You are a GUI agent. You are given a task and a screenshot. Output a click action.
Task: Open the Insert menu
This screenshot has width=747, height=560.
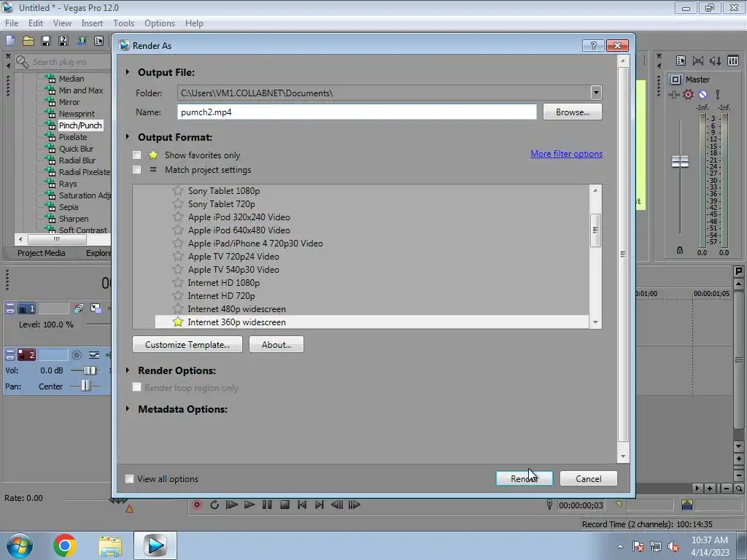tap(92, 23)
